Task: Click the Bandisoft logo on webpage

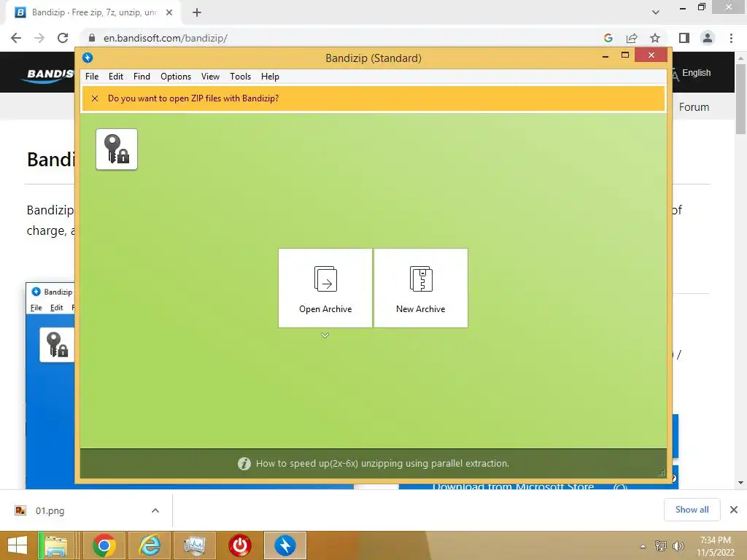Action: [47, 74]
